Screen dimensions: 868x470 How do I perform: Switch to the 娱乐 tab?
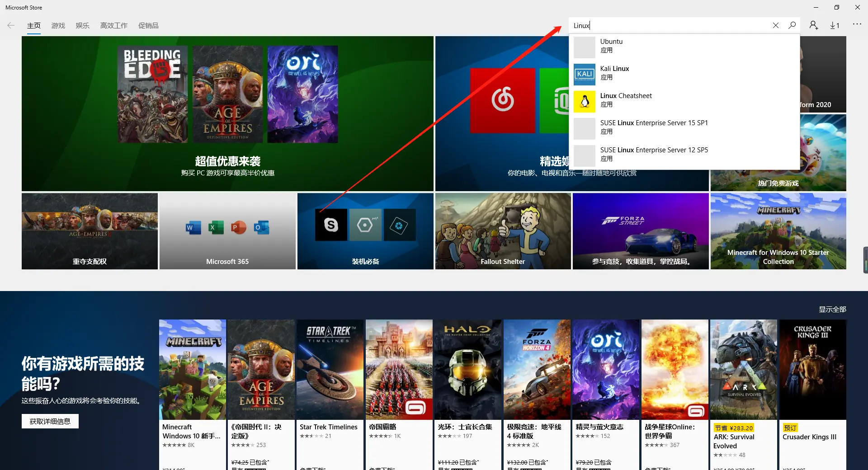tap(83, 26)
